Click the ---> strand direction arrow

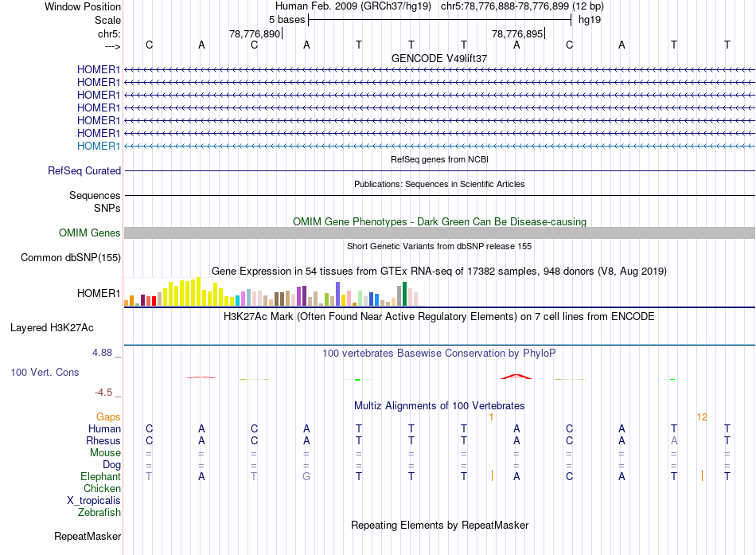pos(112,46)
